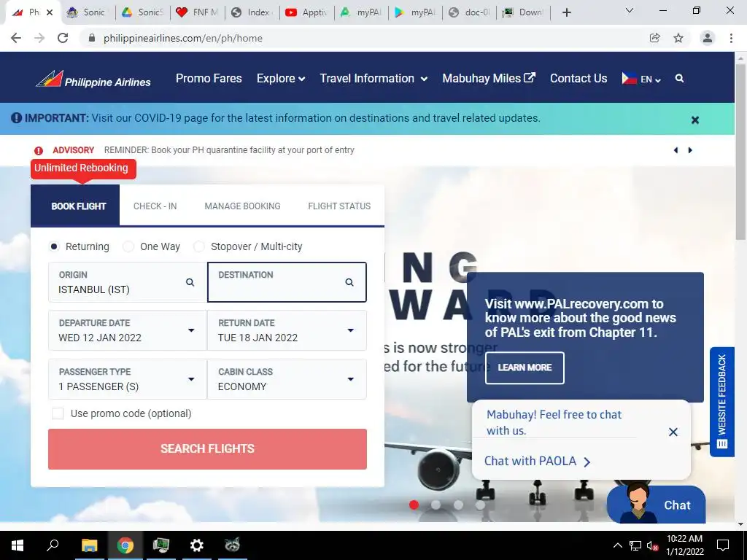Click the Origin input field

pyautogui.click(x=128, y=282)
